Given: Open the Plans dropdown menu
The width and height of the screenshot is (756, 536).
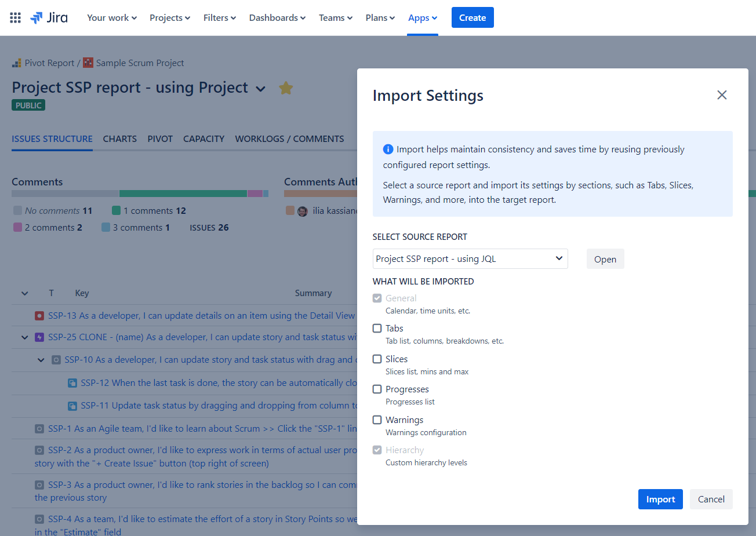Looking at the screenshot, I should 380,18.
